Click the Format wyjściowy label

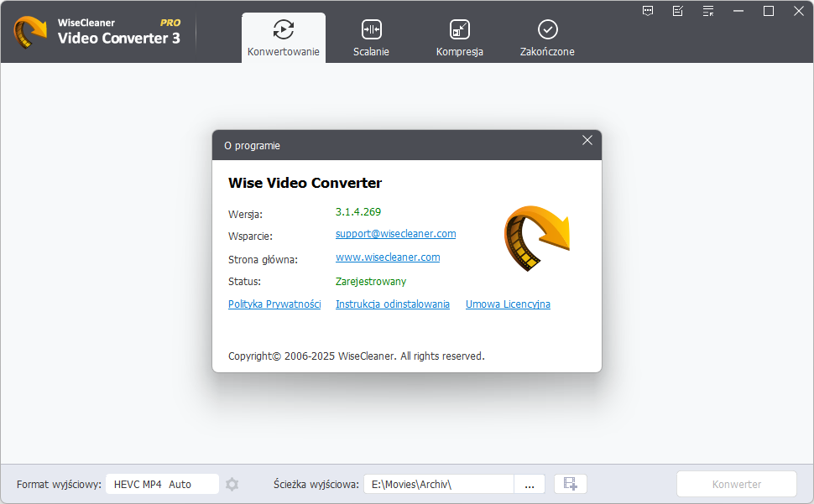click(60, 485)
